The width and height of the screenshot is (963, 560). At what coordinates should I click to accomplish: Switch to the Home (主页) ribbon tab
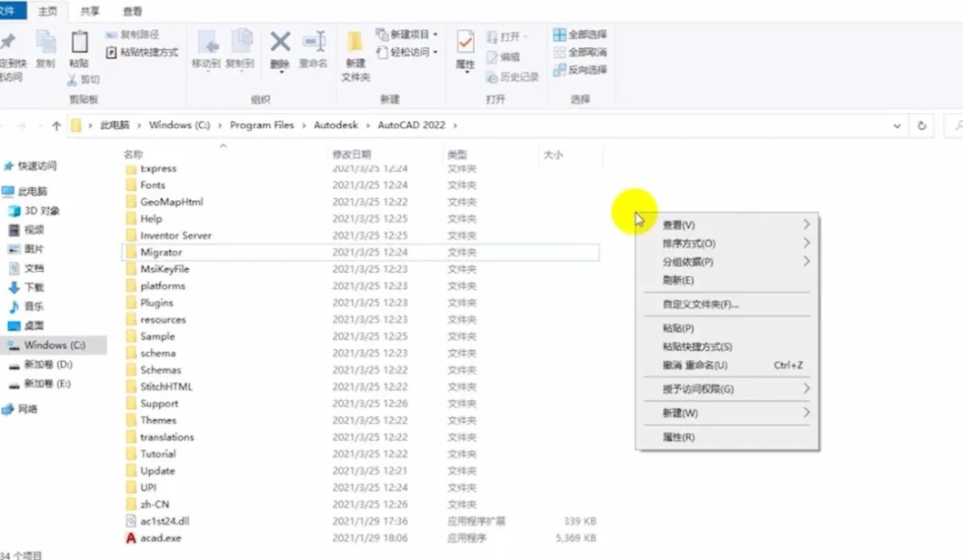coord(48,11)
